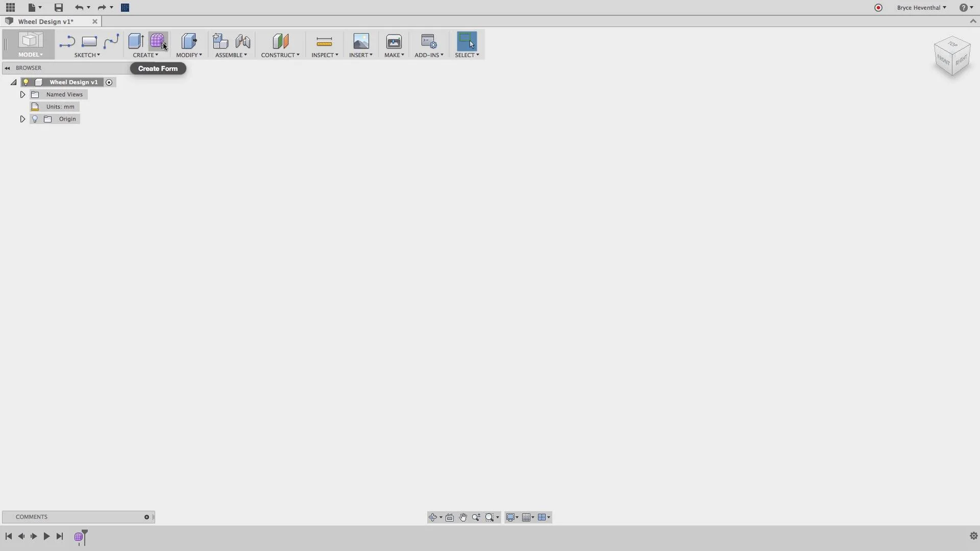This screenshot has width=980, height=551.
Task: Expand the Origin folder
Action: point(22,119)
